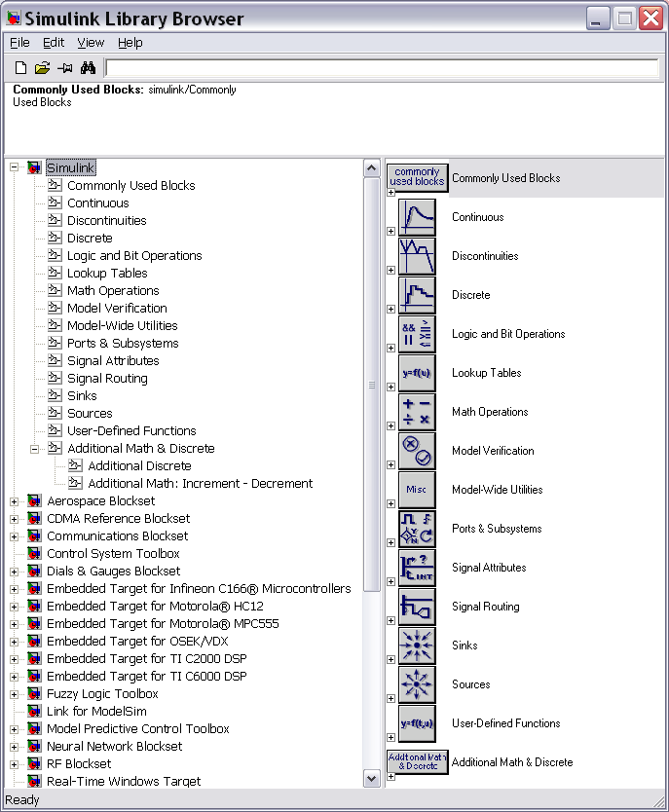Click the Link for ModelSim library icon
Image resolution: width=669 pixels, height=812 pixels.
pyautogui.click(x=34, y=711)
